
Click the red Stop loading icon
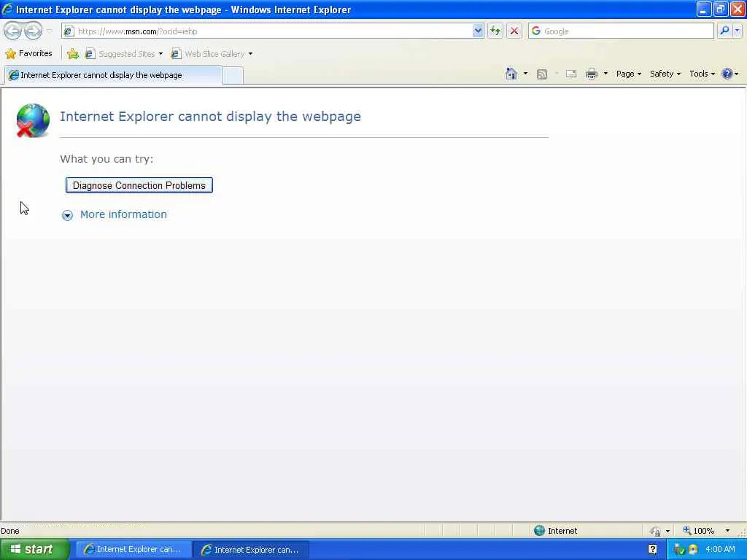(514, 31)
